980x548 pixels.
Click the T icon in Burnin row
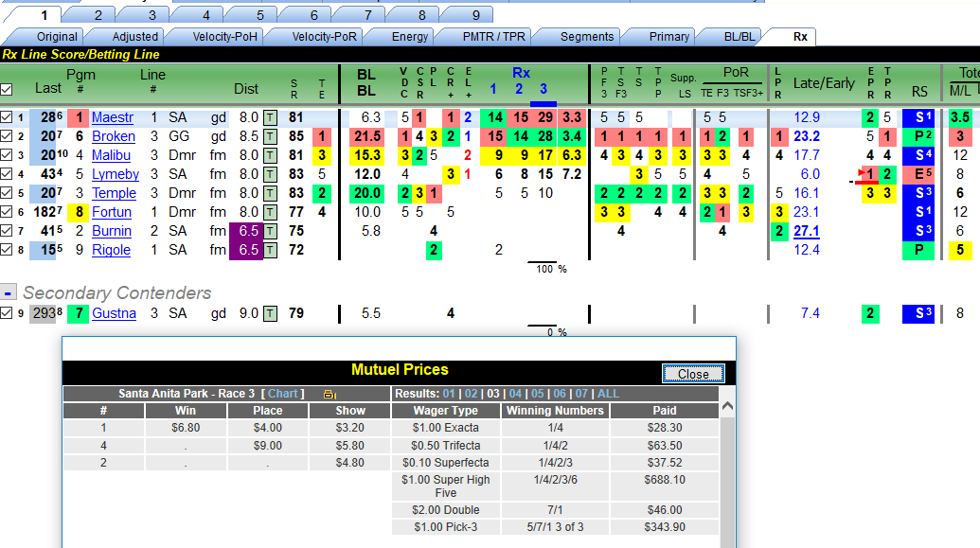pos(270,231)
